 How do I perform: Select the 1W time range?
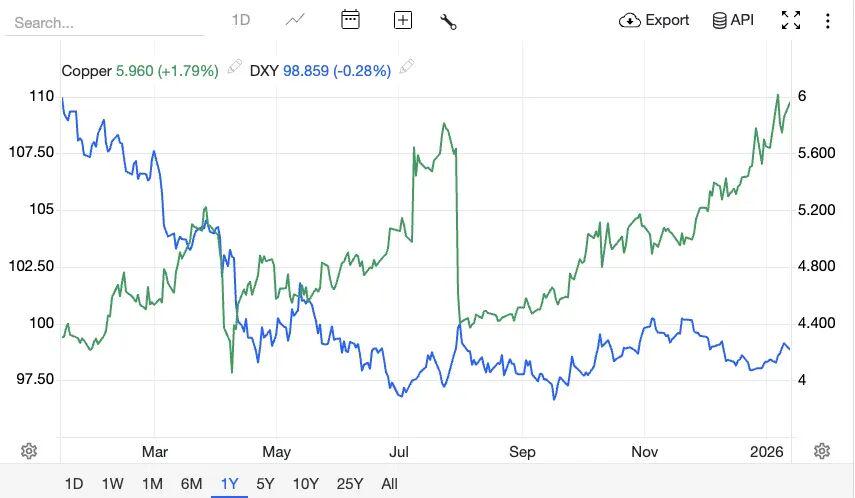112,484
